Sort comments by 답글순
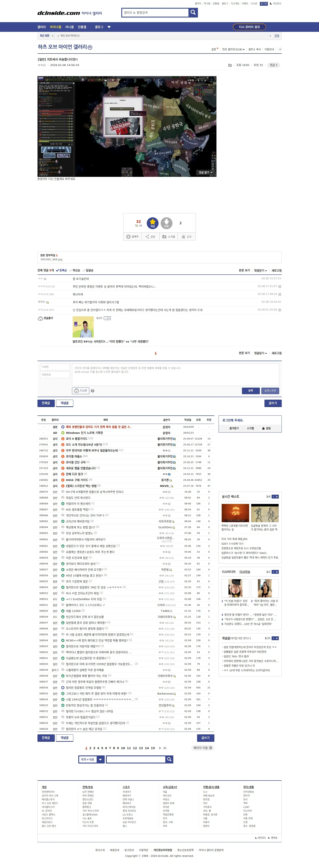The height and width of the screenshot is (868, 319). tap(88, 270)
